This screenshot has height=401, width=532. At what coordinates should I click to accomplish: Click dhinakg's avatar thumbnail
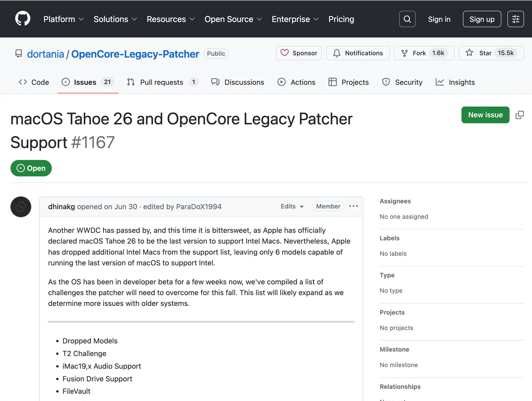[21, 207]
